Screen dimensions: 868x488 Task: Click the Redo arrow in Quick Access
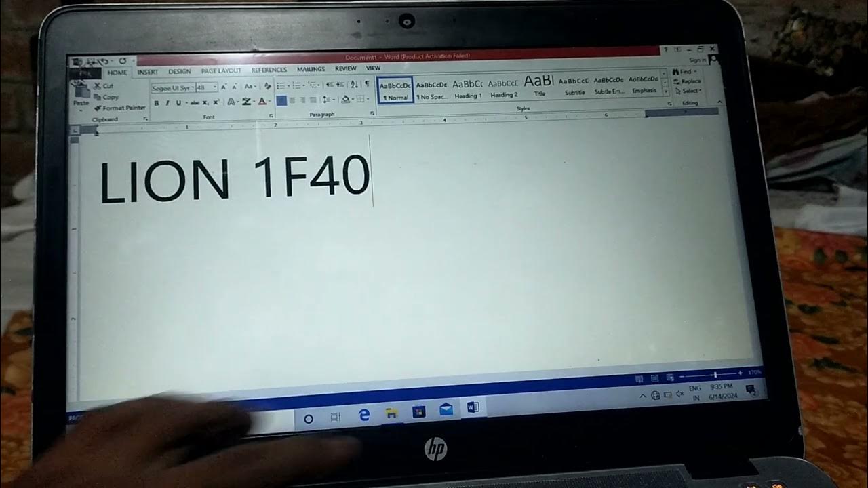coord(123,61)
